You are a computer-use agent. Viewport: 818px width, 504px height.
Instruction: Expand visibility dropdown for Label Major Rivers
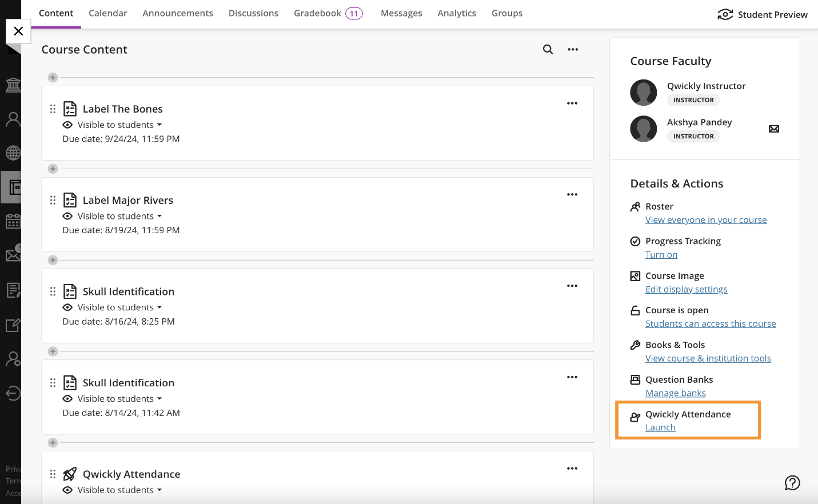[119, 216]
